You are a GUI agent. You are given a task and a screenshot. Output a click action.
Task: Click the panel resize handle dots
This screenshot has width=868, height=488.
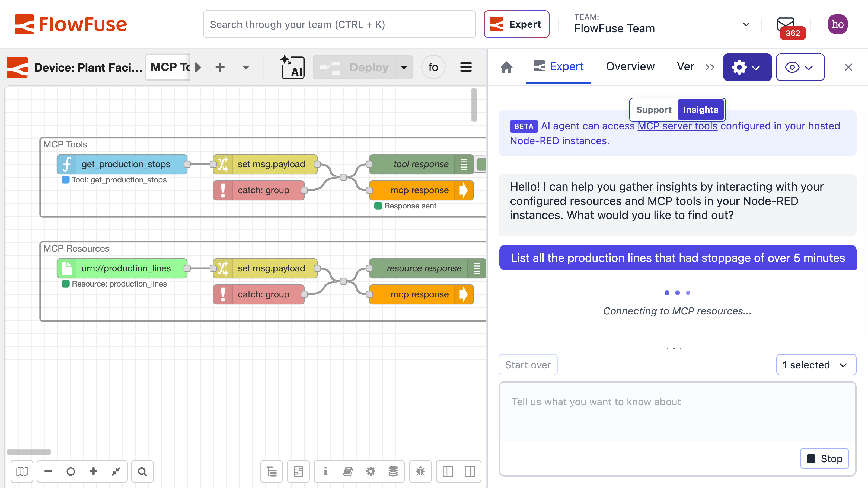point(674,348)
